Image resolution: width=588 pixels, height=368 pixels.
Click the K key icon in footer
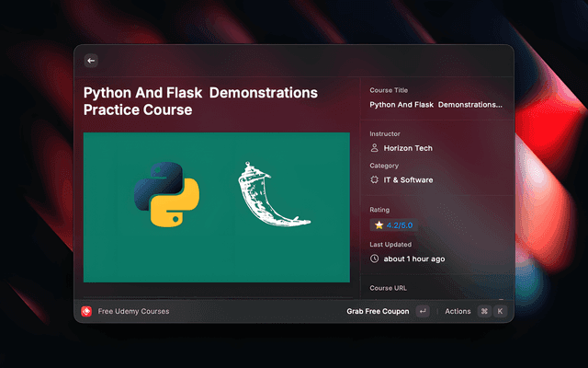(500, 311)
